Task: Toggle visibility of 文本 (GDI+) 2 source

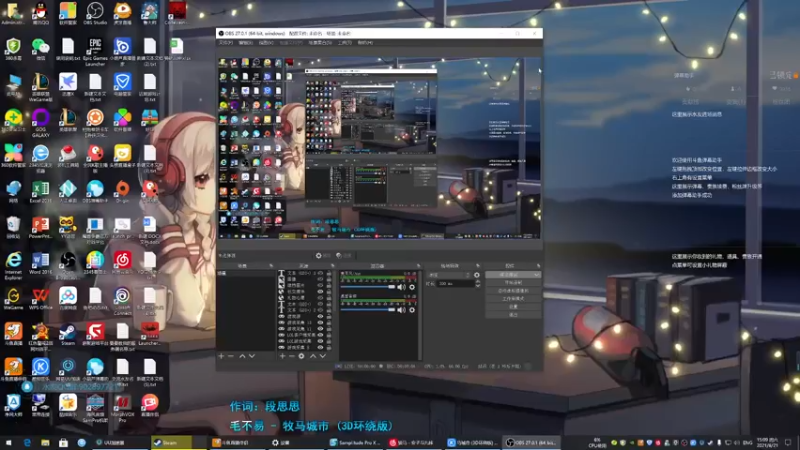Action: pos(320,310)
